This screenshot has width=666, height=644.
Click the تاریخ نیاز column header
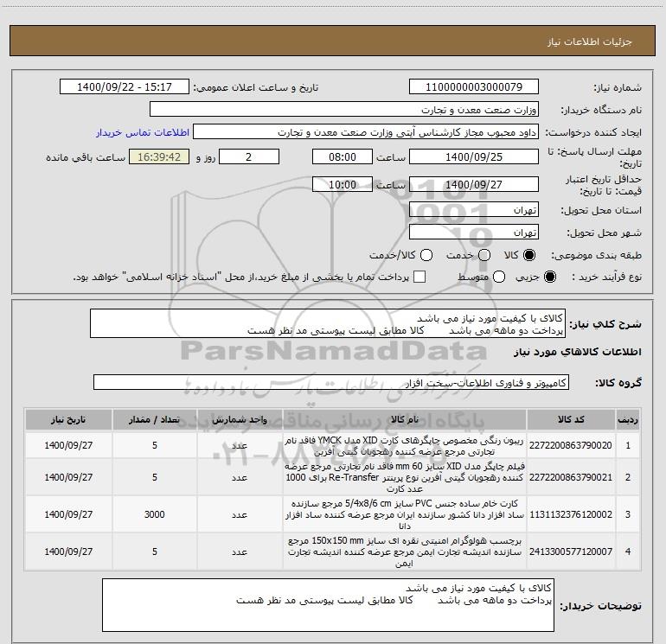point(68,419)
